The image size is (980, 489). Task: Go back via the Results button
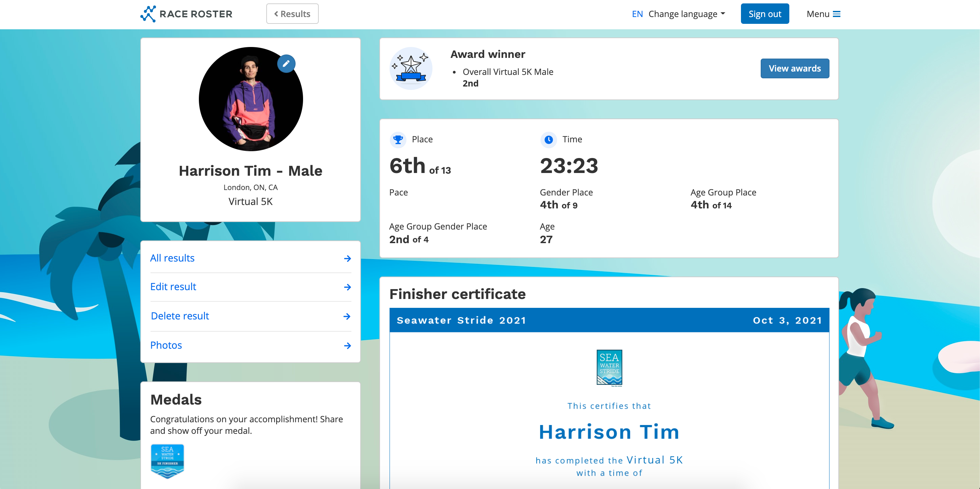pyautogui.click(x=292, y=14)
